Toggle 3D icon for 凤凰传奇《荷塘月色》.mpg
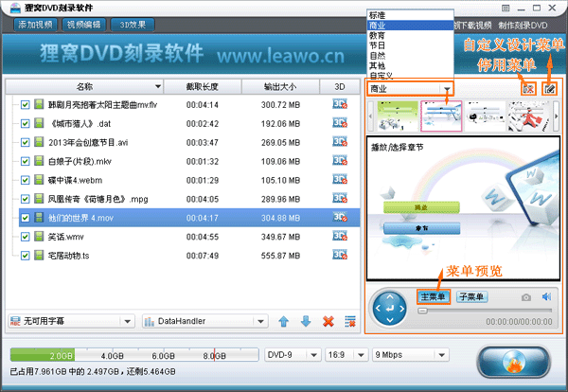 (x=340, y=199)
